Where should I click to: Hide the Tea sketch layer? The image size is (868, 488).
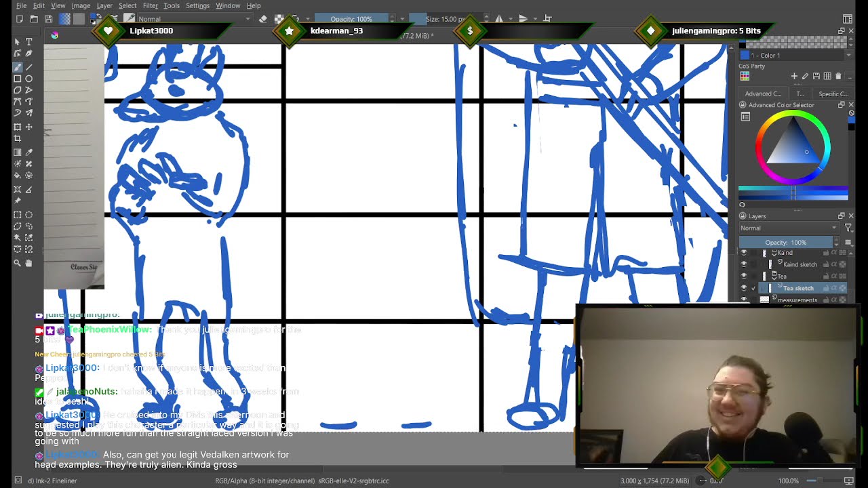tap(744, 288)
